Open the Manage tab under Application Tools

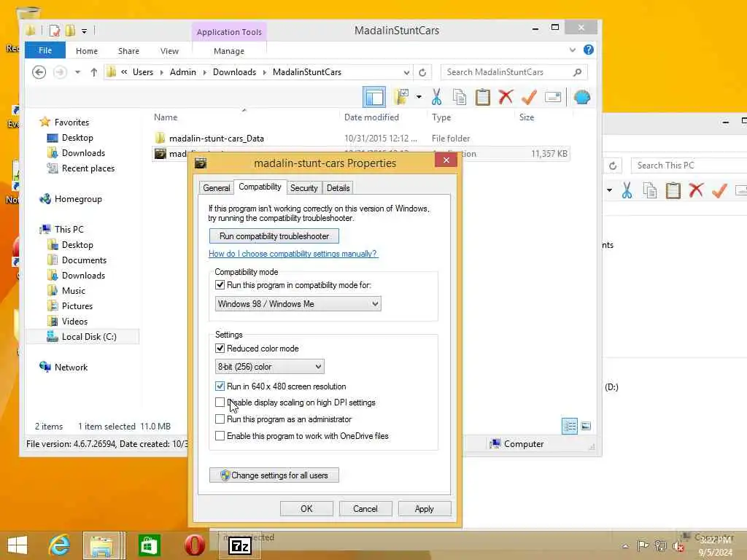tap(229, 51)
